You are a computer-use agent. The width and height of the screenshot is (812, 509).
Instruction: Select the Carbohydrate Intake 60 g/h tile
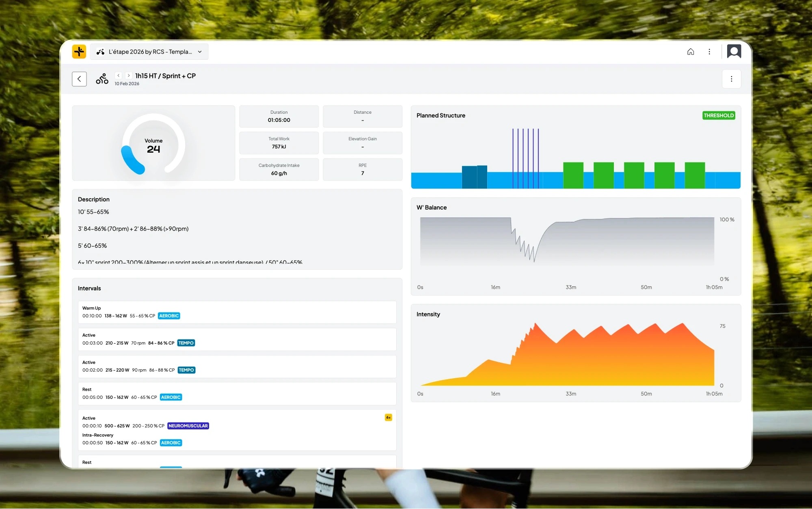click(279, 169)
